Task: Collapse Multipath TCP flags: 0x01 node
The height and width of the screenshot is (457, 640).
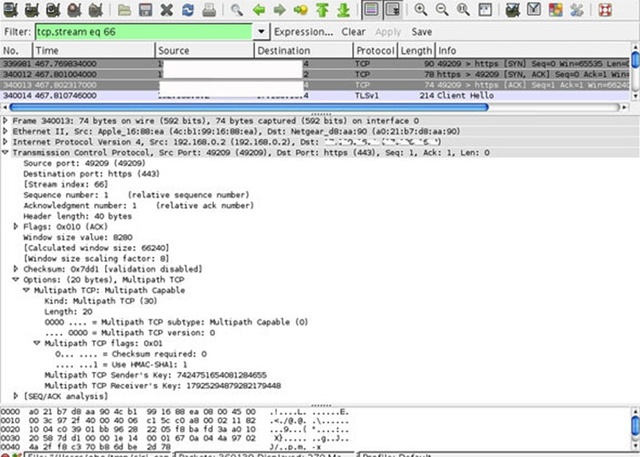Action: (x=37, y=343)
